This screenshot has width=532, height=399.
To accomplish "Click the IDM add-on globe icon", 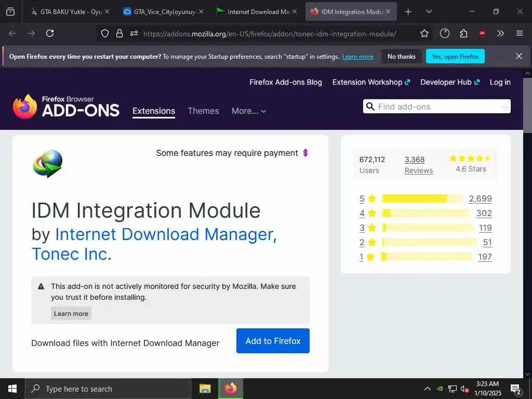I will (48, 164).
